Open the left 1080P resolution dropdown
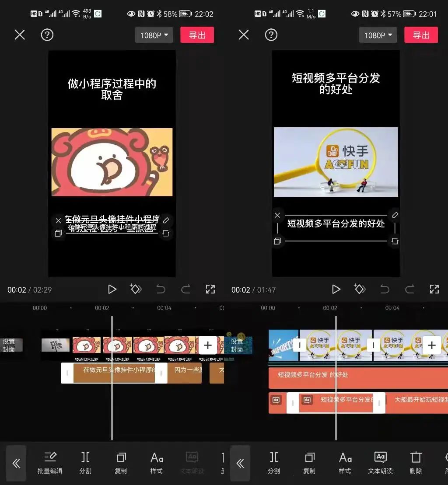Viewport: 448px width, 485px height. (154, 35)
